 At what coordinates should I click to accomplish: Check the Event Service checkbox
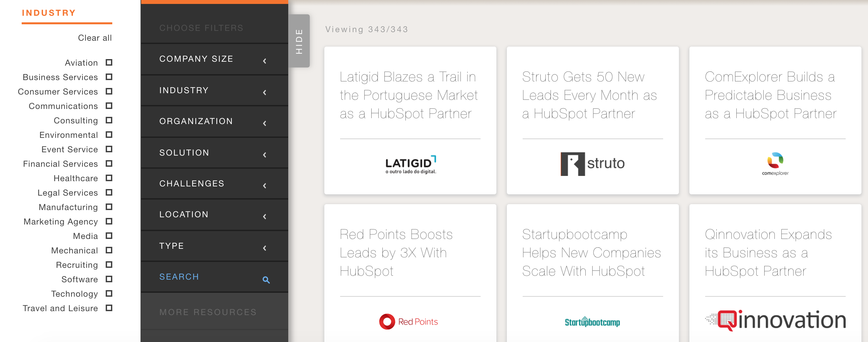[x=109, y=149]
